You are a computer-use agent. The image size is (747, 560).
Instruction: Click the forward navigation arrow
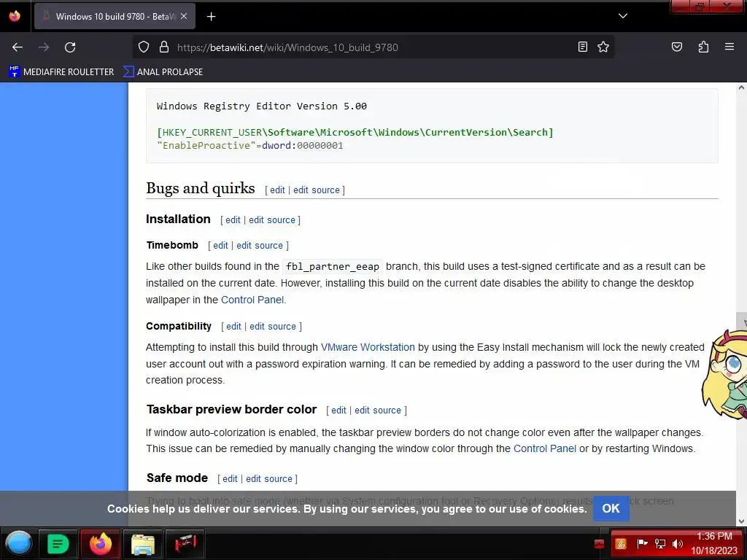point(44,47)
